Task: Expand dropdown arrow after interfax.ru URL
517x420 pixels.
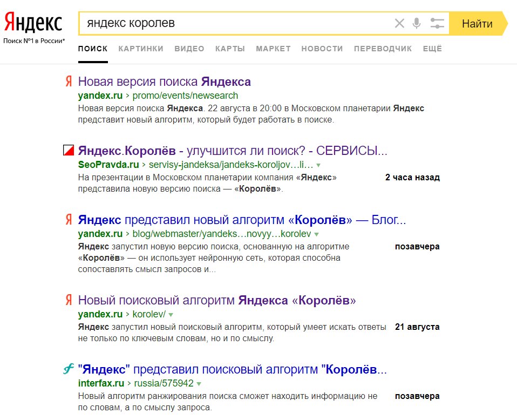Action: click(199, 384)
